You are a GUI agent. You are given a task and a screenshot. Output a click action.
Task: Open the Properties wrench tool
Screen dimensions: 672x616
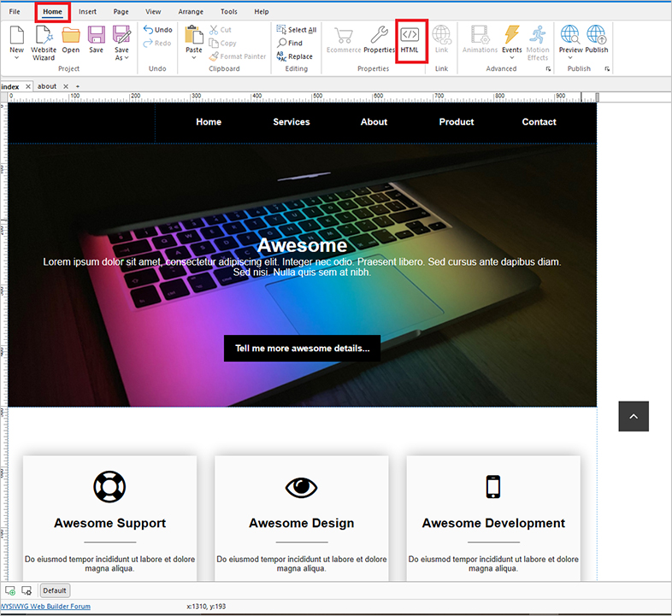click(x=379, y=39)
